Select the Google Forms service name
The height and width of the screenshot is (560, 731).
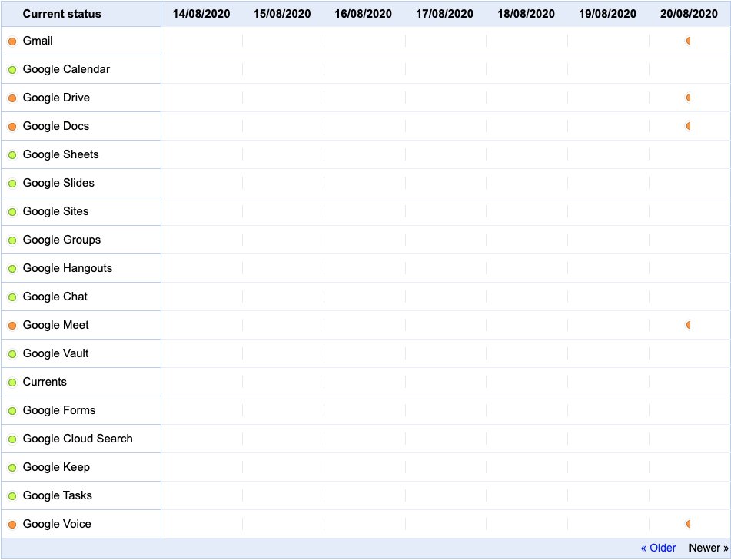coord(59,410)
